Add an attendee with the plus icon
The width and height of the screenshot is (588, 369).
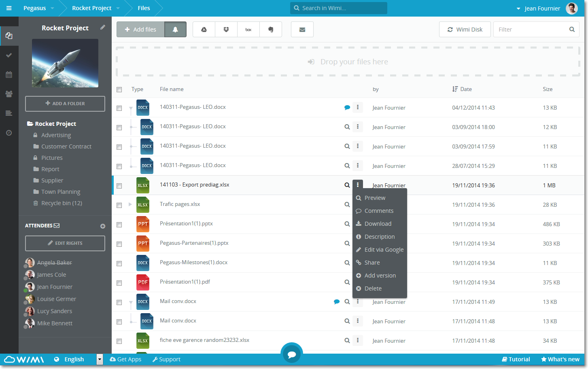click(x=103, y=226)
